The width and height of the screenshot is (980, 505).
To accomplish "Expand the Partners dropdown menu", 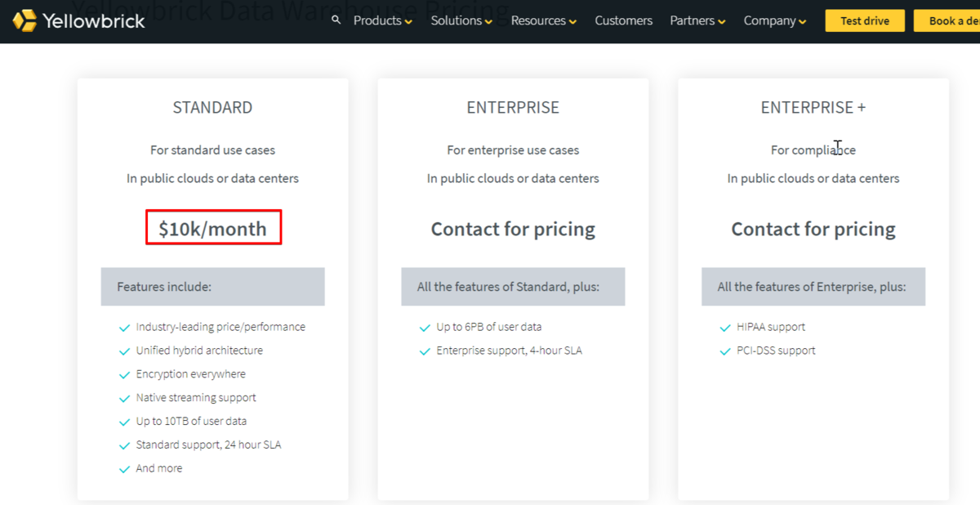I will (x=698, y=20).
